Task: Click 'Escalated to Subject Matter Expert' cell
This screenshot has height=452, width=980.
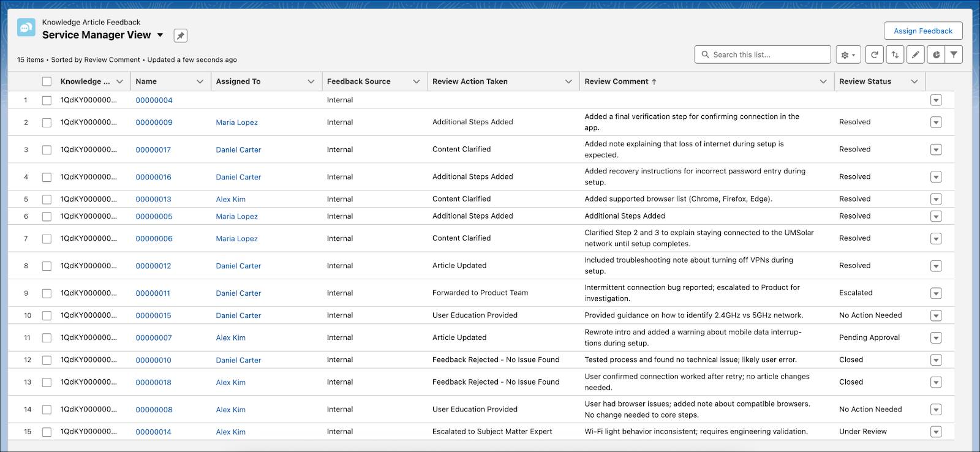Action: pyautogui.click(x=492, y=431)
